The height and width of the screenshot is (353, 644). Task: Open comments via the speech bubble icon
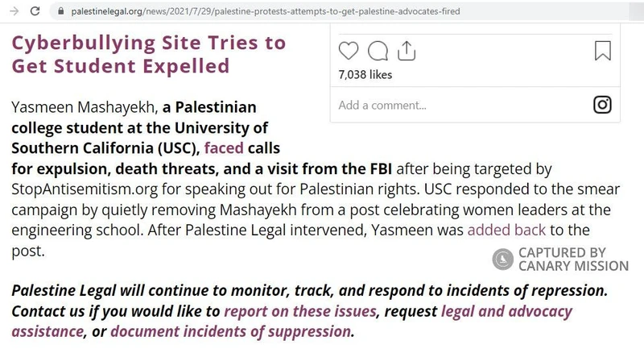point(377,52)
